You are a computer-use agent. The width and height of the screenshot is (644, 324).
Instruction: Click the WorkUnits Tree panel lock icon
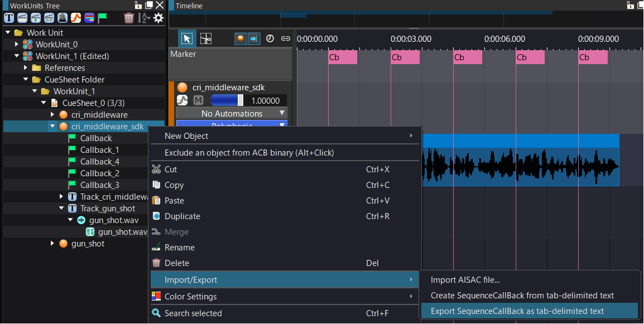(138, 5)
